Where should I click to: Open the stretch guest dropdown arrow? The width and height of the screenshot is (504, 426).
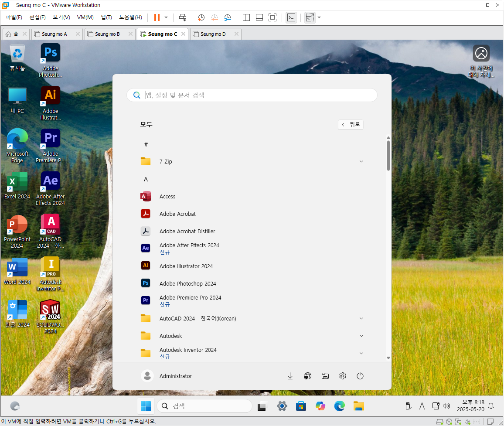pos(319,17)
